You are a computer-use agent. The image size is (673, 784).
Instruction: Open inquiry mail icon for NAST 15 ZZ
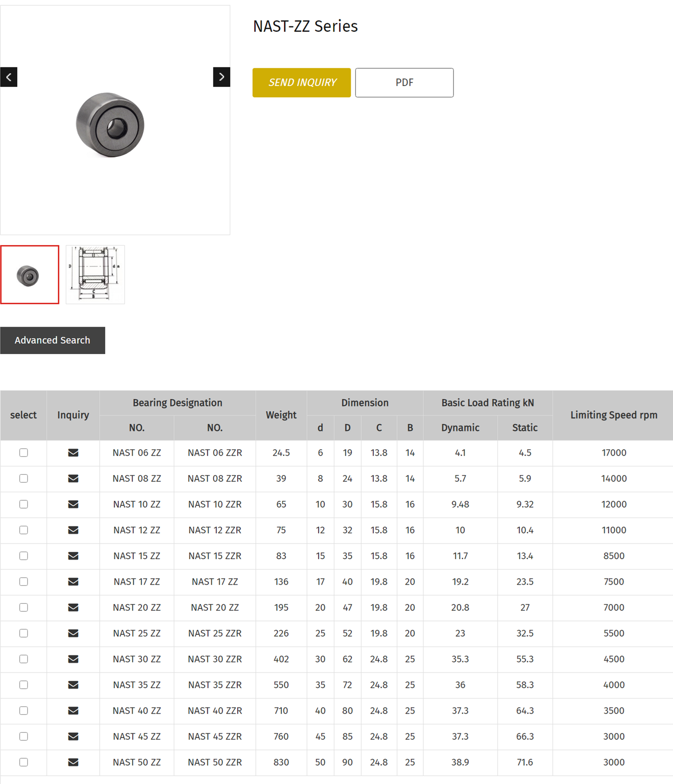[x=73, y=556]
